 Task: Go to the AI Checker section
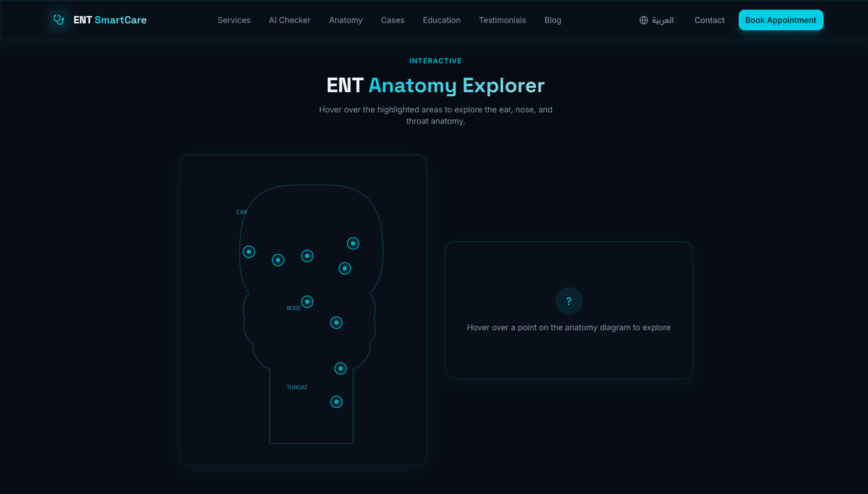pyautogui.click(x=289, y=20)
